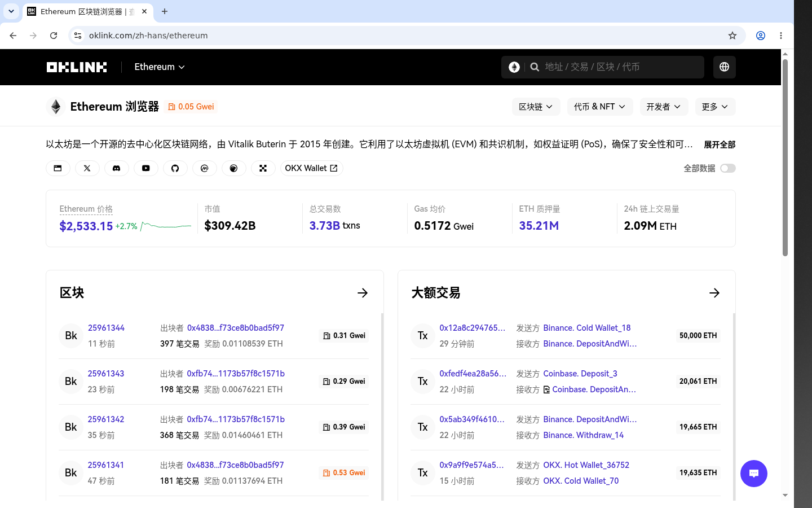The image size is (812, 508).
Task: Open block 25961341
Action: pyautogui.click(x=106, y=465)
